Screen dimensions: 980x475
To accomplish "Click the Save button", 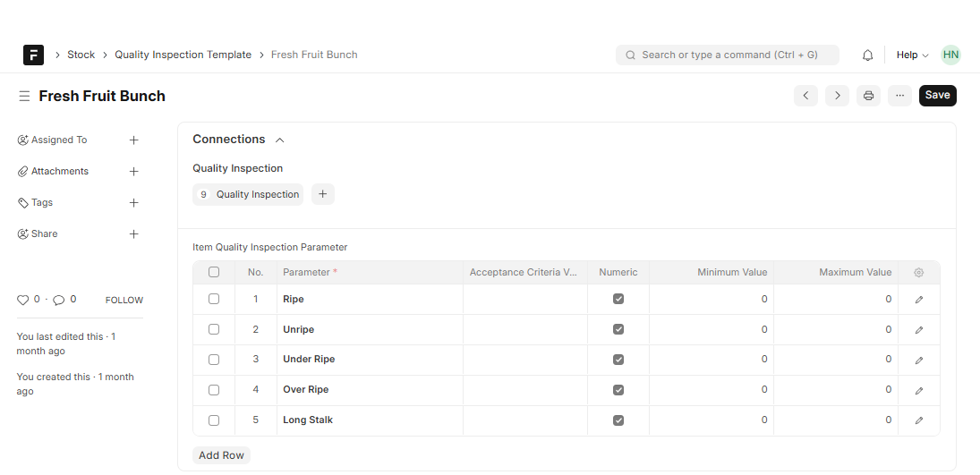I will click(937, 96).
